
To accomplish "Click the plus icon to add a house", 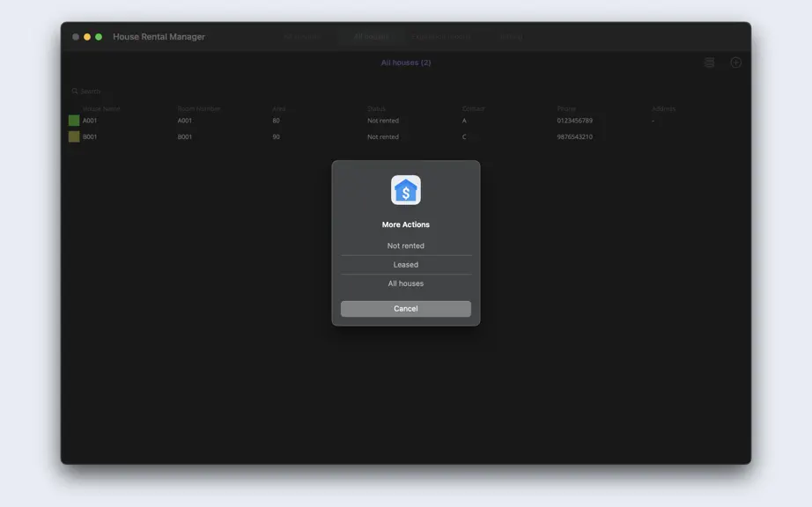I will coord(735,62).
